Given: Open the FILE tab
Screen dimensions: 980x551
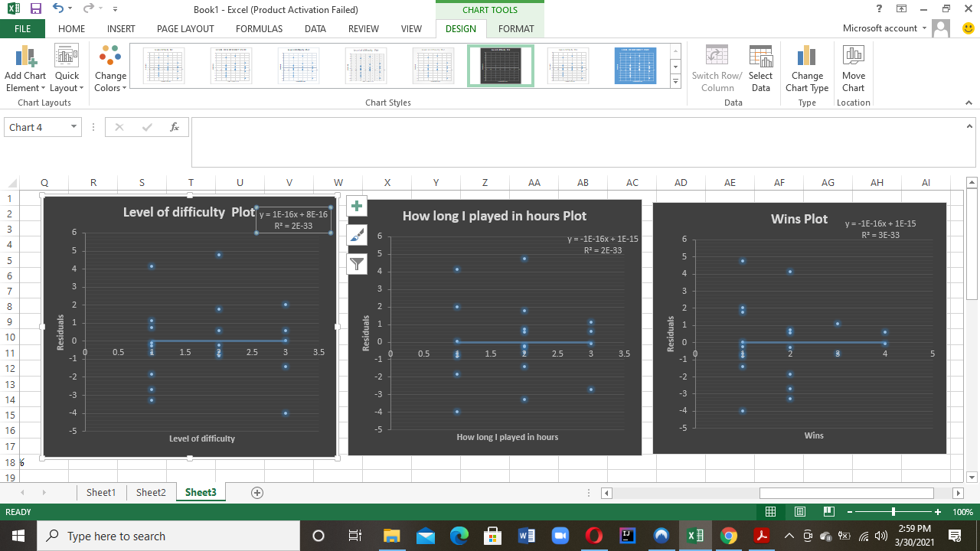Looking at the screenshot, I should pyautogui.click(x=22, y=28).
